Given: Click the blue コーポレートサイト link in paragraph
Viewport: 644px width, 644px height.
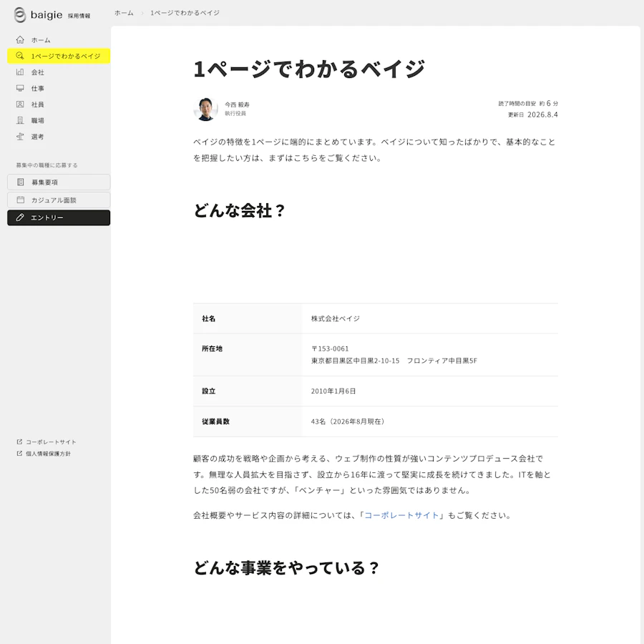Looking at the screenshot, I should click(401, 515).
